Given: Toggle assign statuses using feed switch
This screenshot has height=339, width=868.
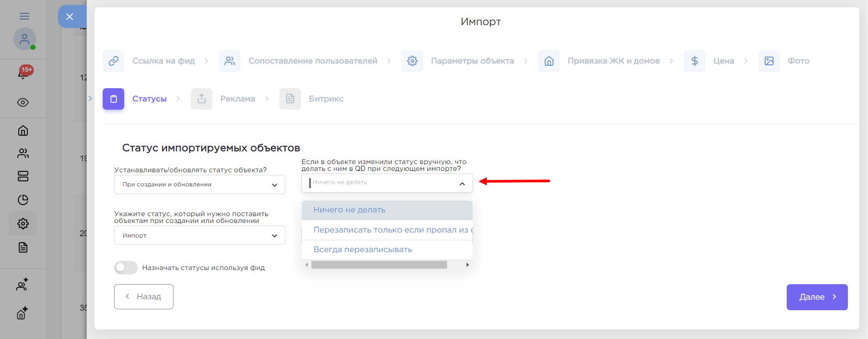Looking at the screenshot, I should click(x=126, y=268).
